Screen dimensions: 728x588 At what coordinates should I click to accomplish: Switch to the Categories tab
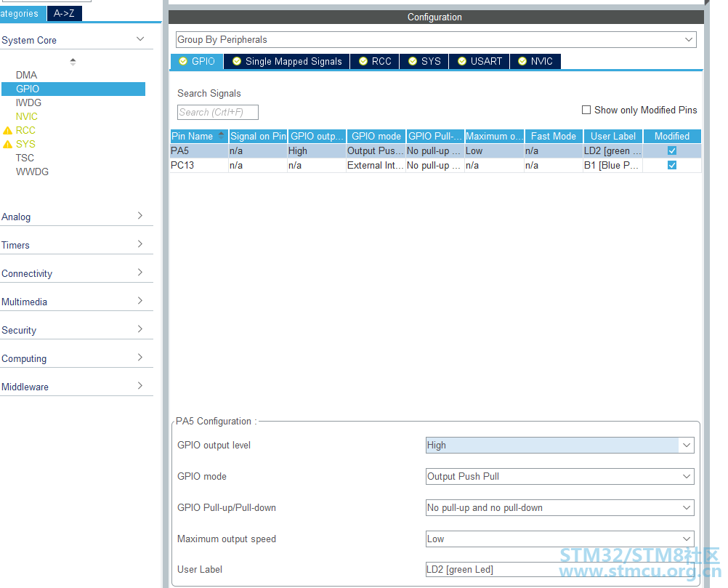(23, 14)
